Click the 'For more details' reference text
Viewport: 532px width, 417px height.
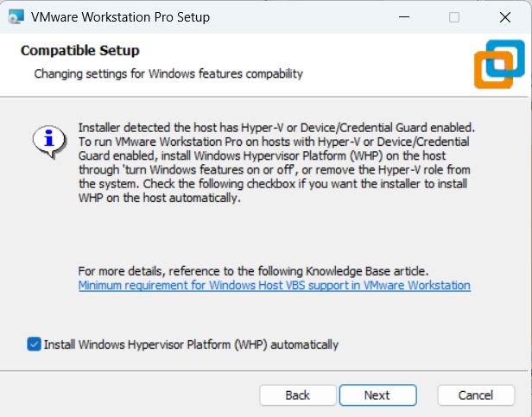pos(252,270)
